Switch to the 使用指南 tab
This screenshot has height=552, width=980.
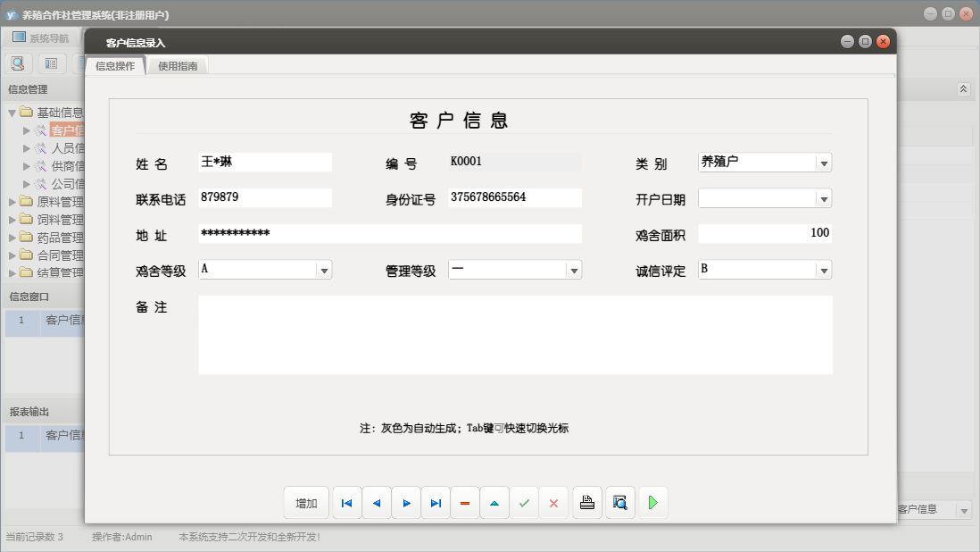[x=177, y=65]
